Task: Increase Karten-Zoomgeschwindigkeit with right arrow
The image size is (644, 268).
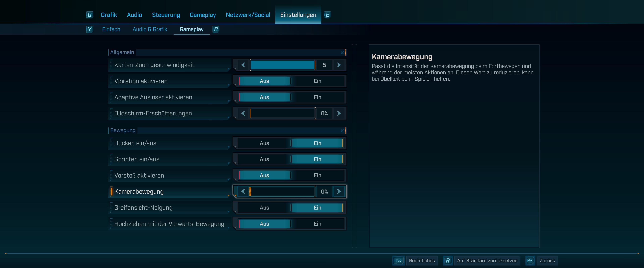Action: 339,65
